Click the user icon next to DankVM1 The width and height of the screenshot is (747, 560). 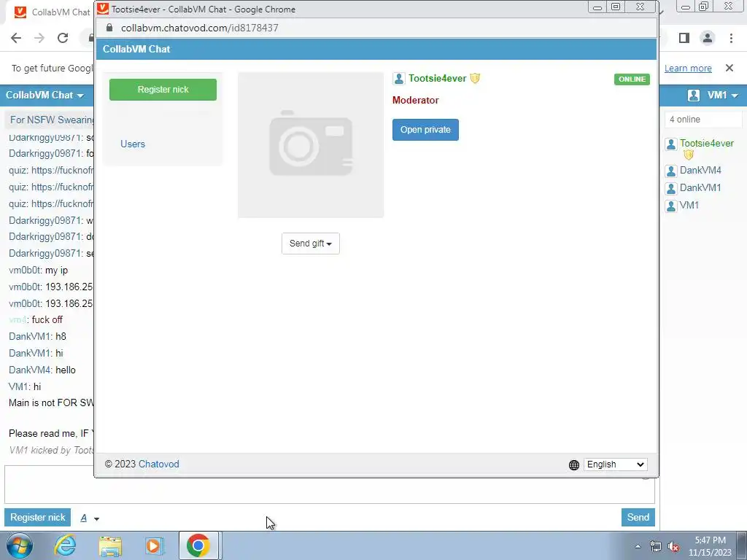(671, 189)
